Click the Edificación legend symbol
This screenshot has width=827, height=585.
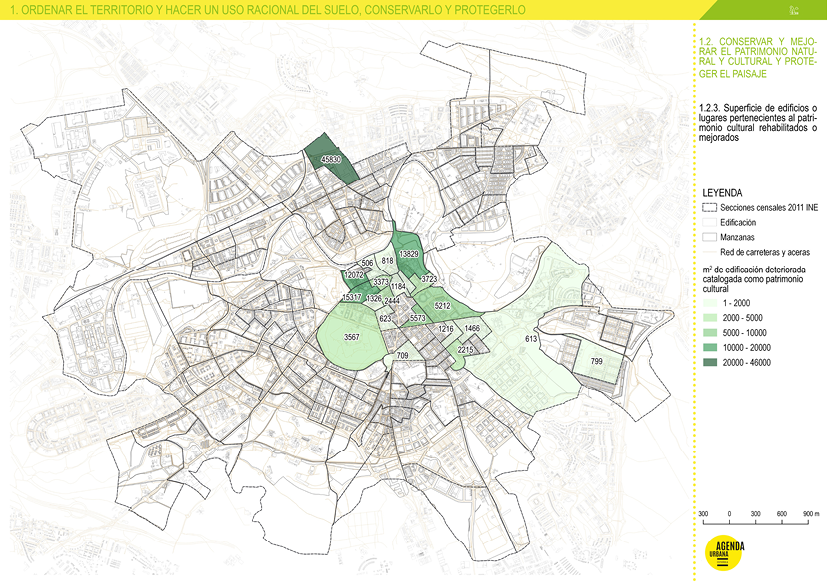coord(710,222)
